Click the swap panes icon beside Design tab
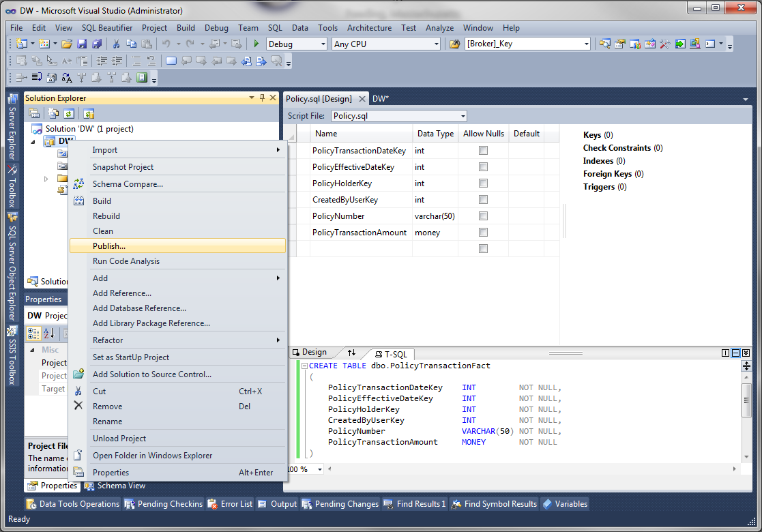 pos(353,353)
